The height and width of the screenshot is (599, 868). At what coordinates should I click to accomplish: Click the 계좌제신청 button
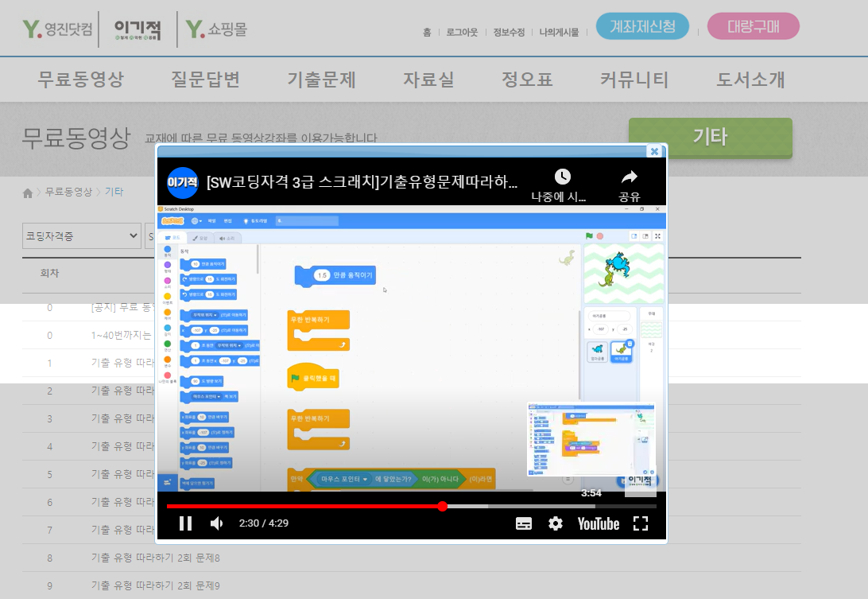(x=642, y=26)
